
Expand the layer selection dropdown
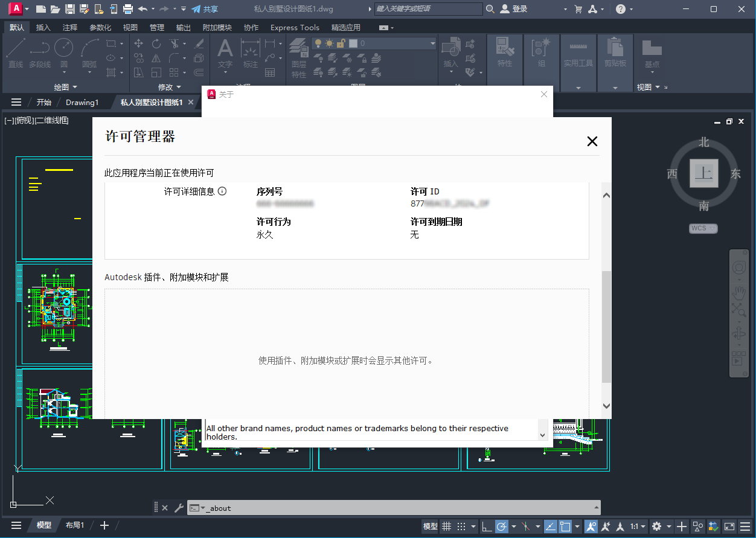(x=432, y=43)
